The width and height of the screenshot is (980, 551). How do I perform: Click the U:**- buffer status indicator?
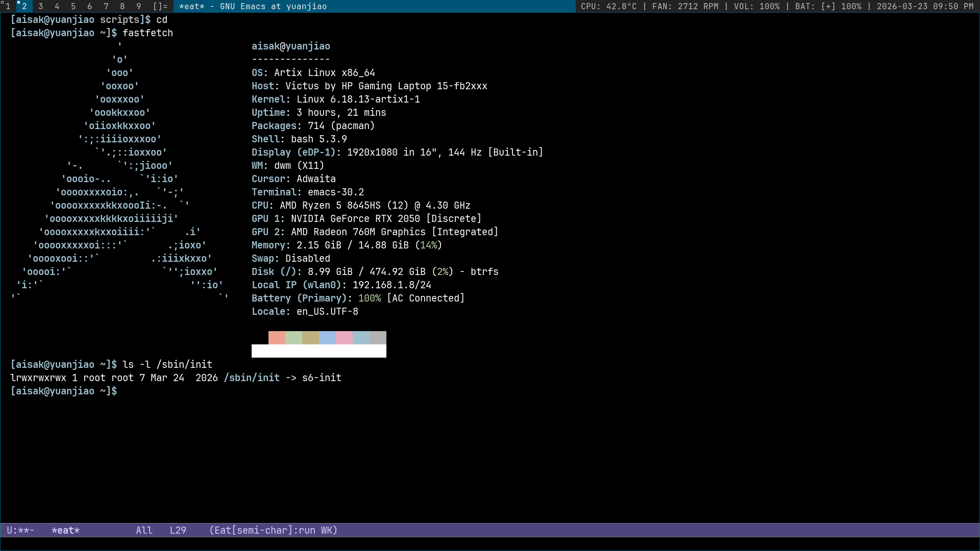click(20, 530)
